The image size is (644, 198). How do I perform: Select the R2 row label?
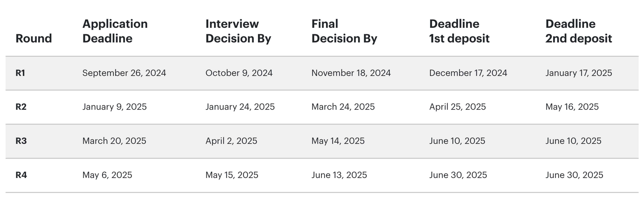point(21,107)
